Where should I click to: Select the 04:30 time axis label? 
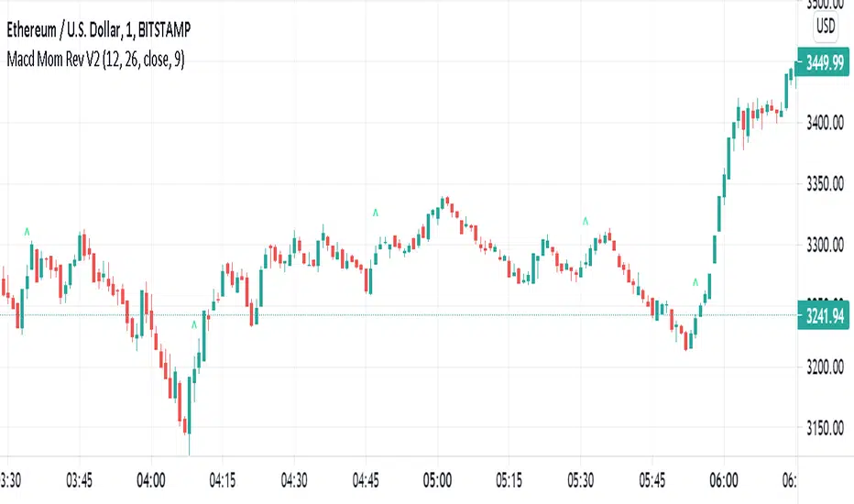pos(294,479)
